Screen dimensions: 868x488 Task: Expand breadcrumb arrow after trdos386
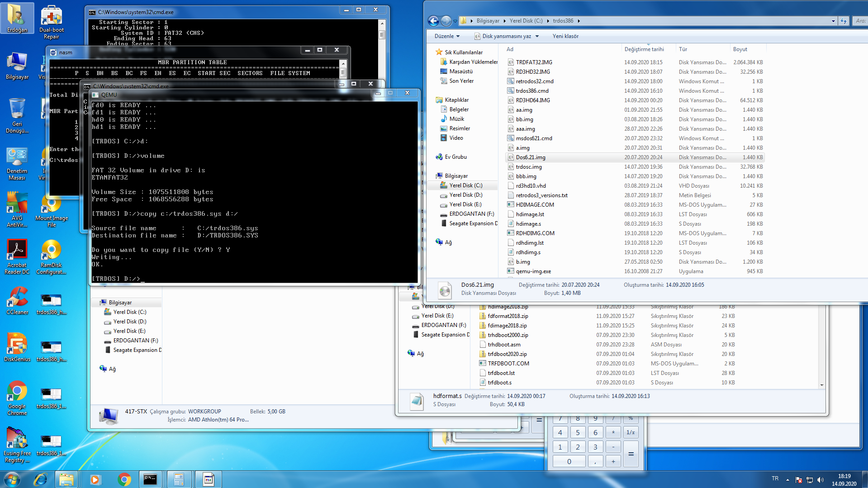coord(579,21)
